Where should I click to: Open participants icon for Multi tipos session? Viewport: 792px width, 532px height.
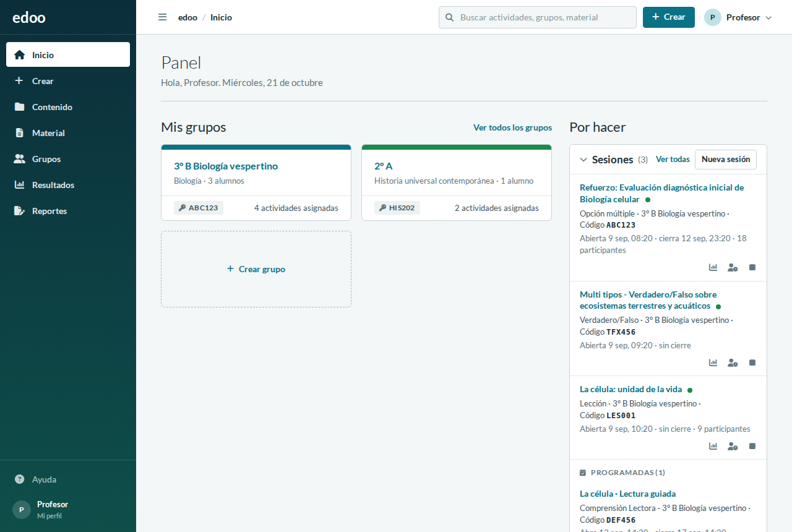[x=733, y=363]
